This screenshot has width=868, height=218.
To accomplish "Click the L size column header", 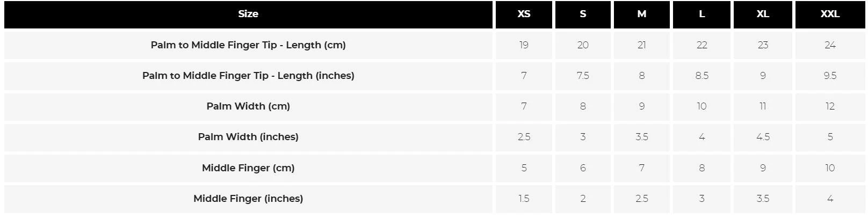I will (701, 14).
